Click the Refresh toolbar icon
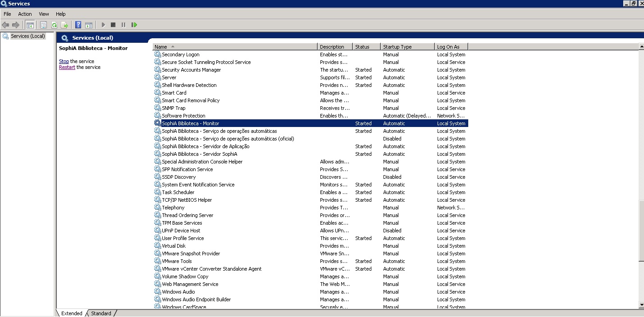This screenshot has height=317, width=644. pyautogui.click(x=54, y=25)
